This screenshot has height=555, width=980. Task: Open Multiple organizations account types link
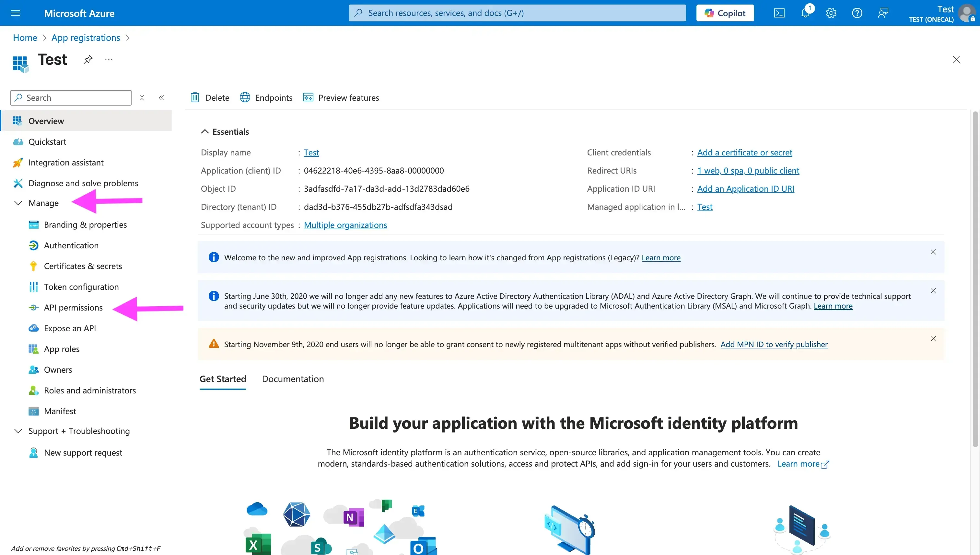point(345,225)
